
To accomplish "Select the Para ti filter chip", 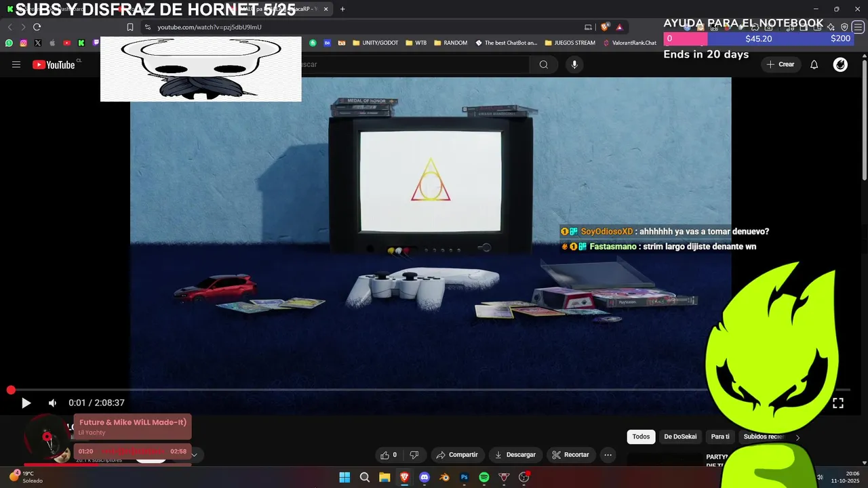I will coord(720,436).
